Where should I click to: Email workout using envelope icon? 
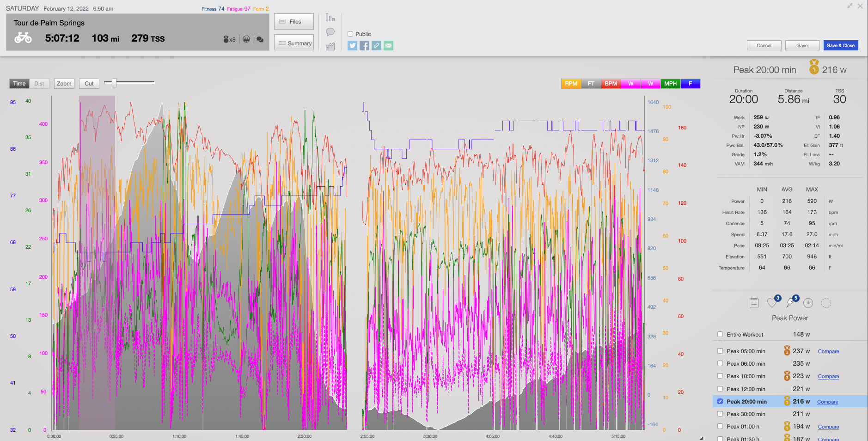[389, 45]
